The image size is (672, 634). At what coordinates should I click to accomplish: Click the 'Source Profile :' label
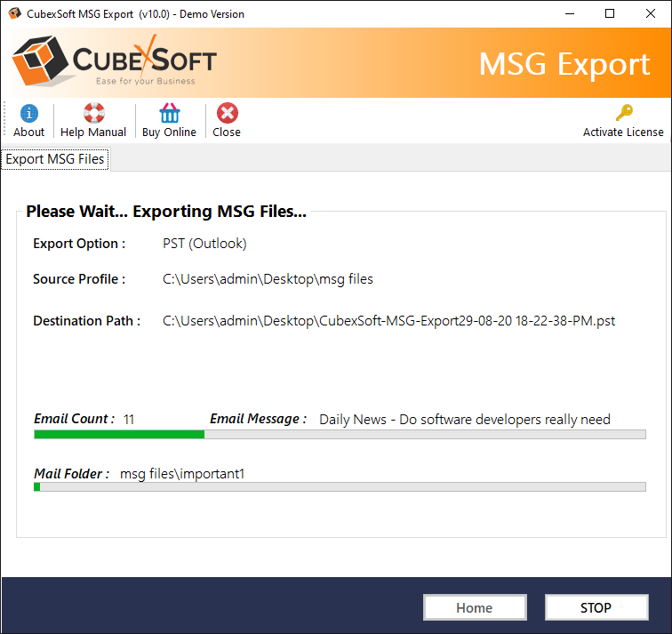pyautogui.click(x=79, y=279)
